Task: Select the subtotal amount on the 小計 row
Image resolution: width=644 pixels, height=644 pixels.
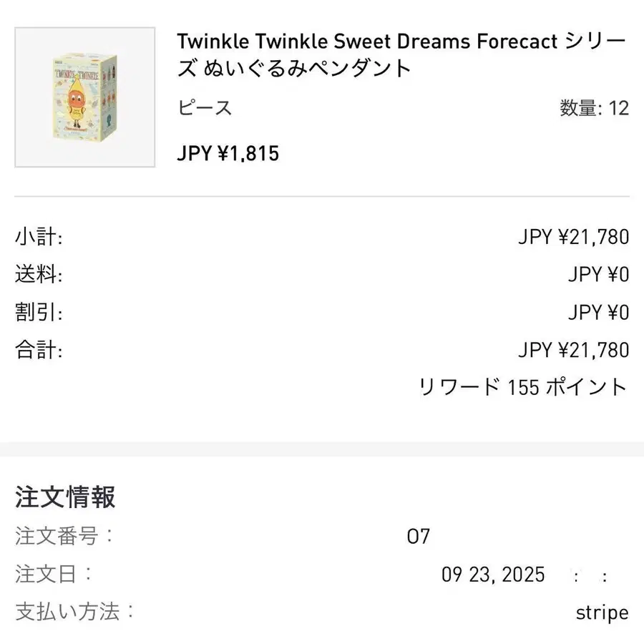Action: [573, 237]
